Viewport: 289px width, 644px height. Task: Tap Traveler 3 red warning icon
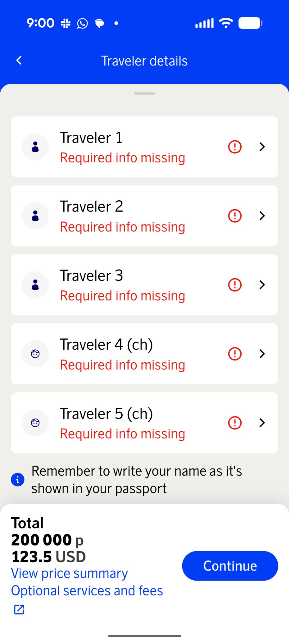235,285
